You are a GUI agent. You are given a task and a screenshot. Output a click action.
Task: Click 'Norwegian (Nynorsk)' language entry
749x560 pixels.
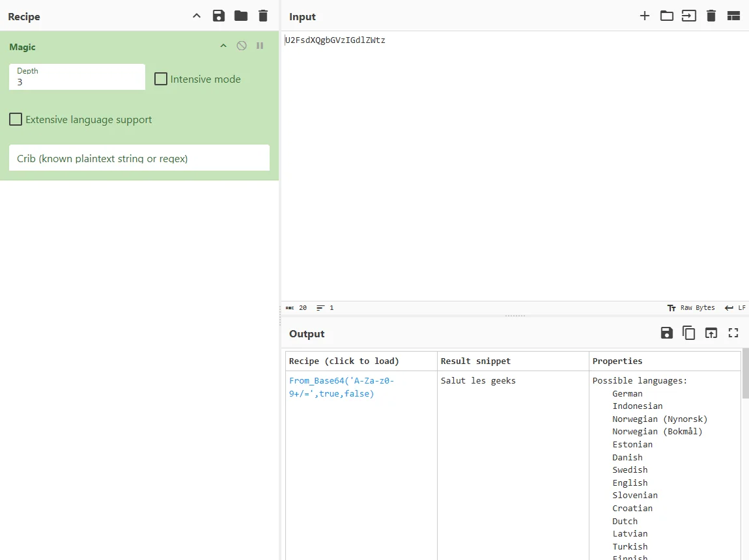click(660, 419)
